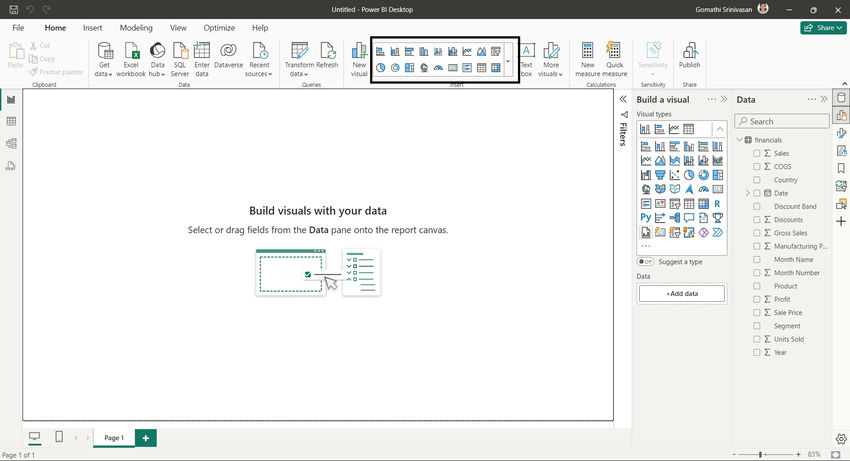850x461 pixels.
Task: Open the Help tab
Action: [x=260, y=28]
